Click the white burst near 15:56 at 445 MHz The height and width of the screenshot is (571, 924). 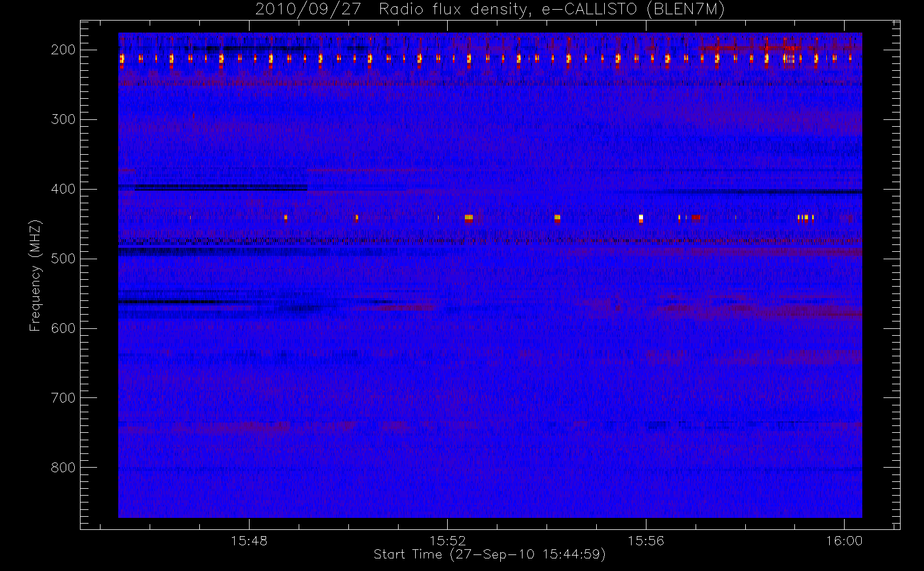pos(641,218)
